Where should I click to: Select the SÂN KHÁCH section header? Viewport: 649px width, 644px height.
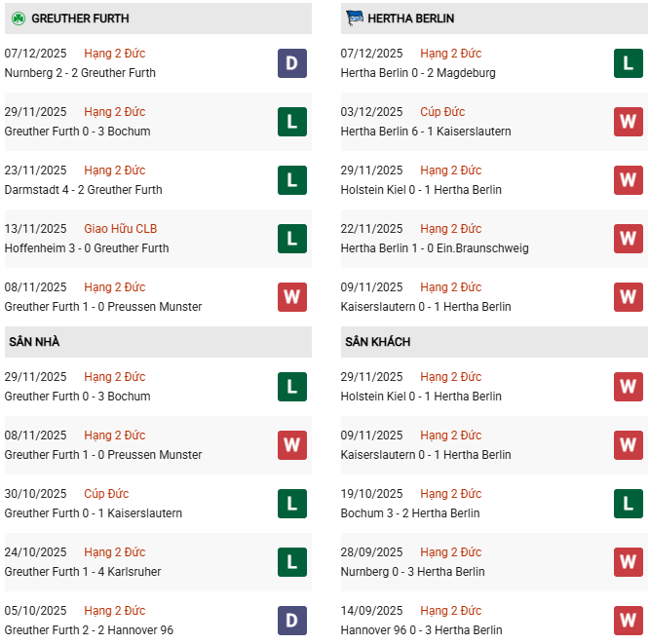click(377, 342)
